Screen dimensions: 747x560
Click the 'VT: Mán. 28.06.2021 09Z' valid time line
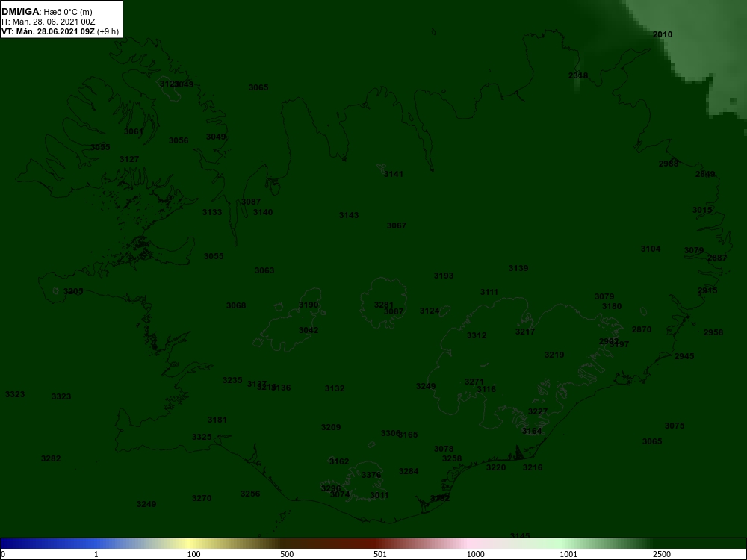point(49,32)
